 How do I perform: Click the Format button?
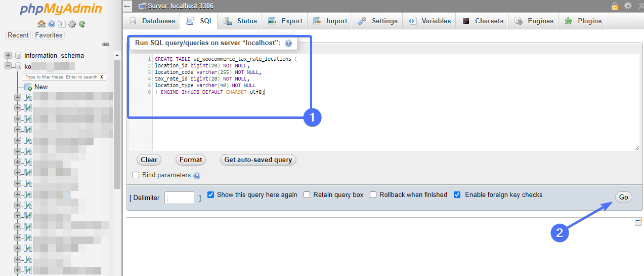point(191,160)
